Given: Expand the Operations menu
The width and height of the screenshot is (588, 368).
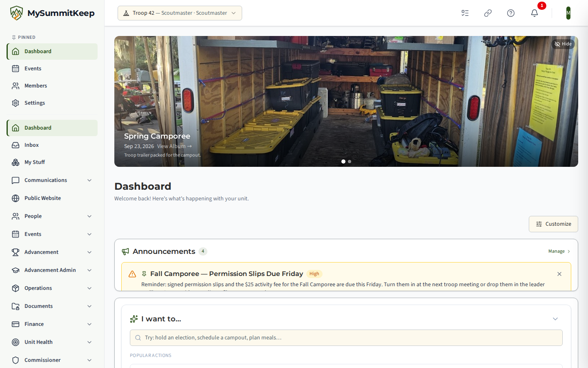Looking at the screenshot, I should [x=52, y=288].
